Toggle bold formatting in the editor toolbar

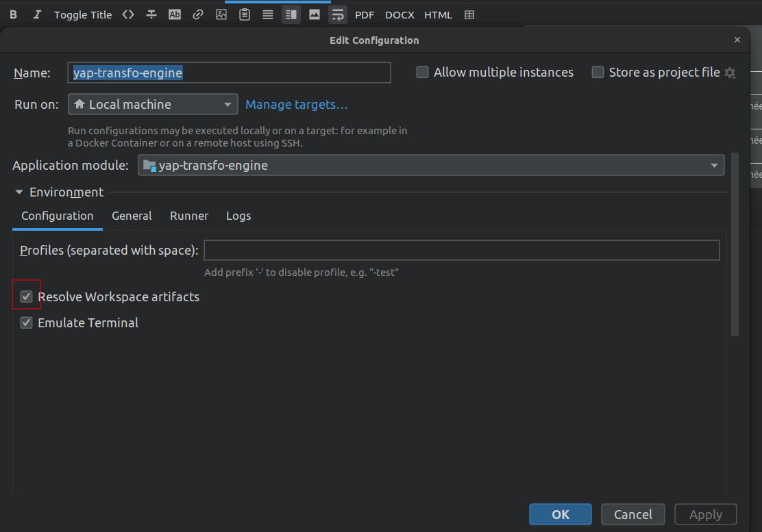coord(14,14)
